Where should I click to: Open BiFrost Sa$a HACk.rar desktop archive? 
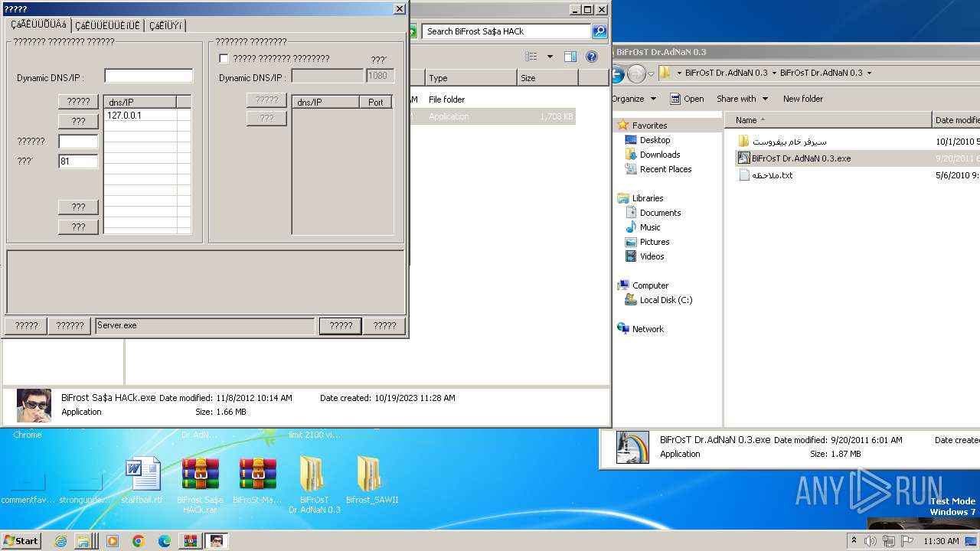point(200,485)
